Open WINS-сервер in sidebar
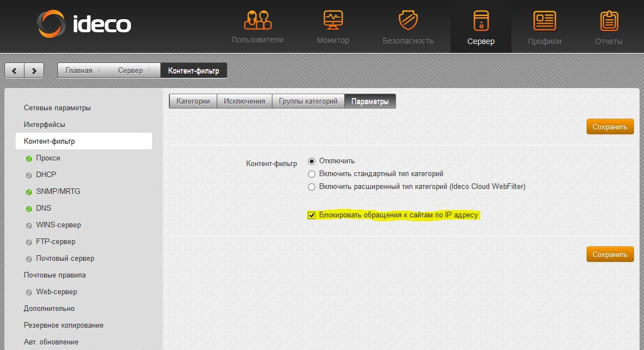 tap(58, 225)
